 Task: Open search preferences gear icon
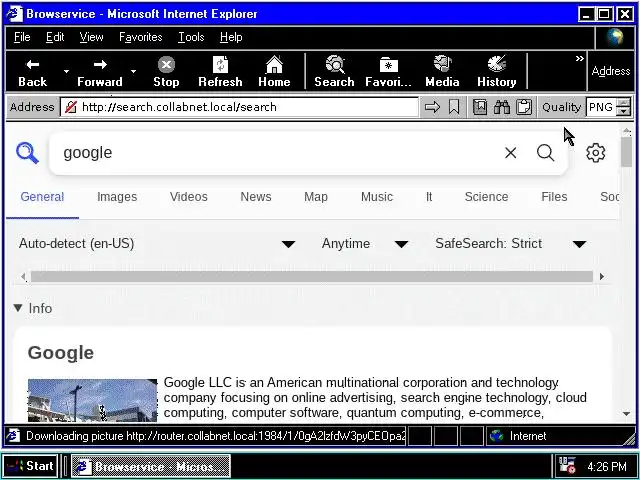(x=596, y=153)
